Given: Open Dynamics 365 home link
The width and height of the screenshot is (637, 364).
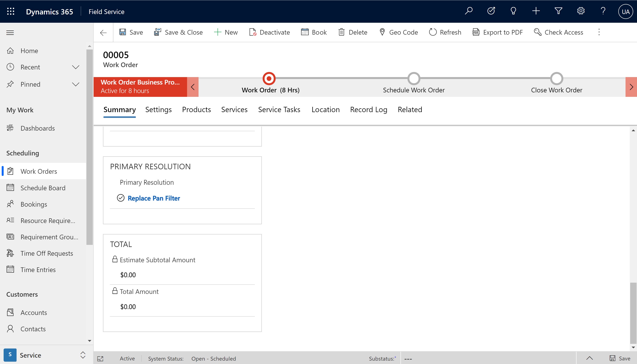Looking at the screenshot, I should [49, 11].
